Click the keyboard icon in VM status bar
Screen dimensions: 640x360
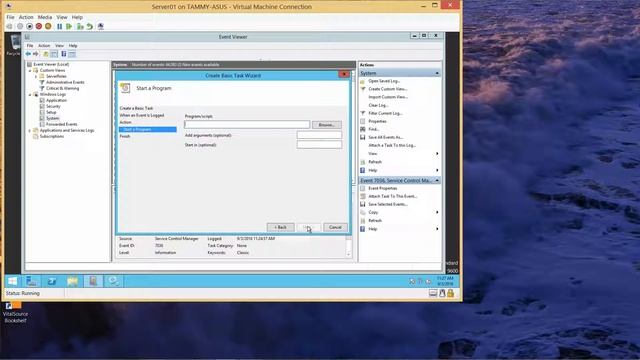(433, 293)
